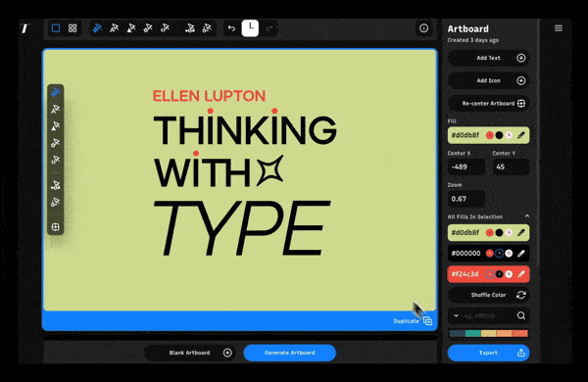The height and width of the screenshot is (382, 588).
Task: Pick eyedropper in the #f24c3d row
Action: pos(521,274)
